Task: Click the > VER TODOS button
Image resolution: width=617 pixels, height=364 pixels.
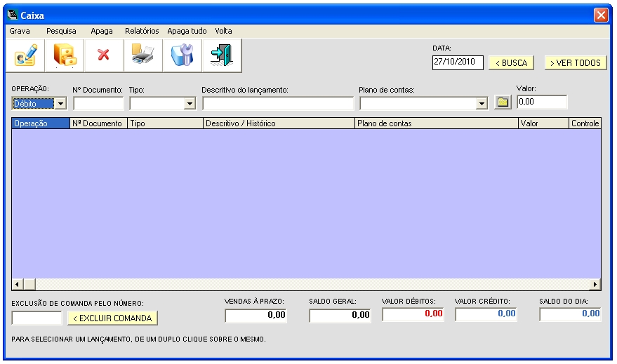Action: 576,62
